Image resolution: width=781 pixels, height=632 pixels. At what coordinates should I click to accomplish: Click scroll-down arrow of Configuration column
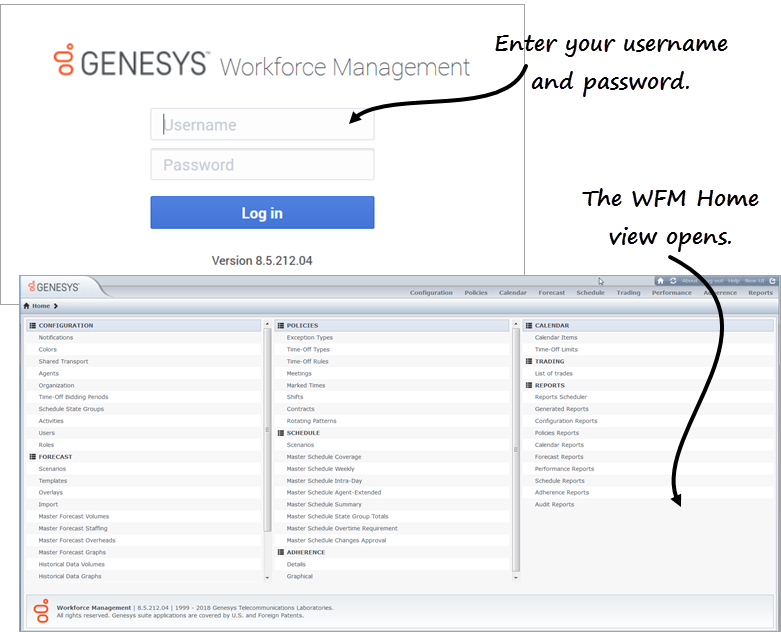pyautogui.click(x=267, y=578)
